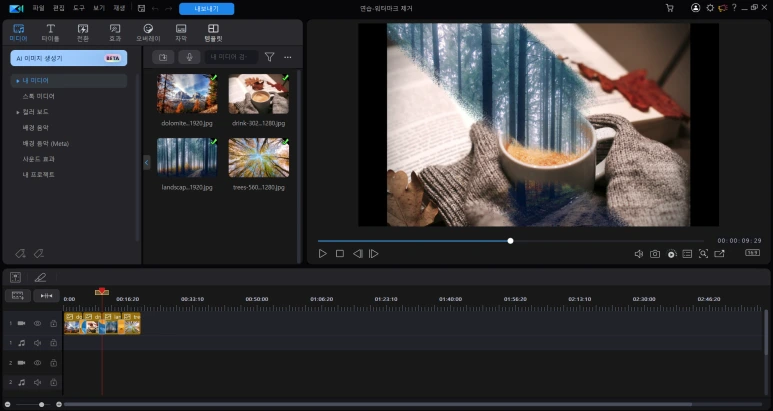Click the 내 미디어 검색 search field

[231, 57]
